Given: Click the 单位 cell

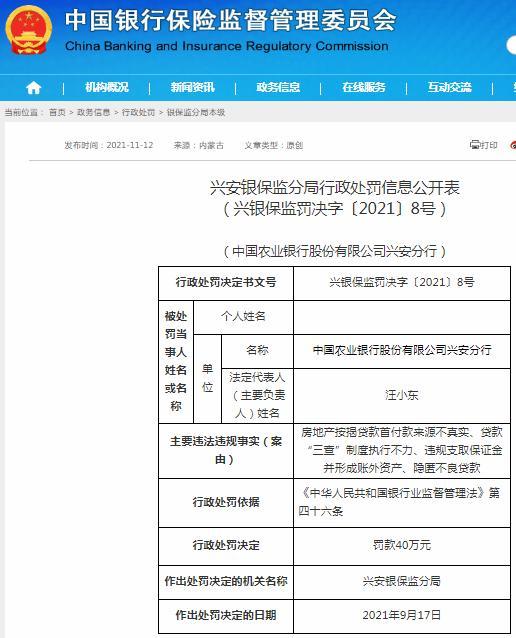Looking at the screenshot, I should coord(208,378).
